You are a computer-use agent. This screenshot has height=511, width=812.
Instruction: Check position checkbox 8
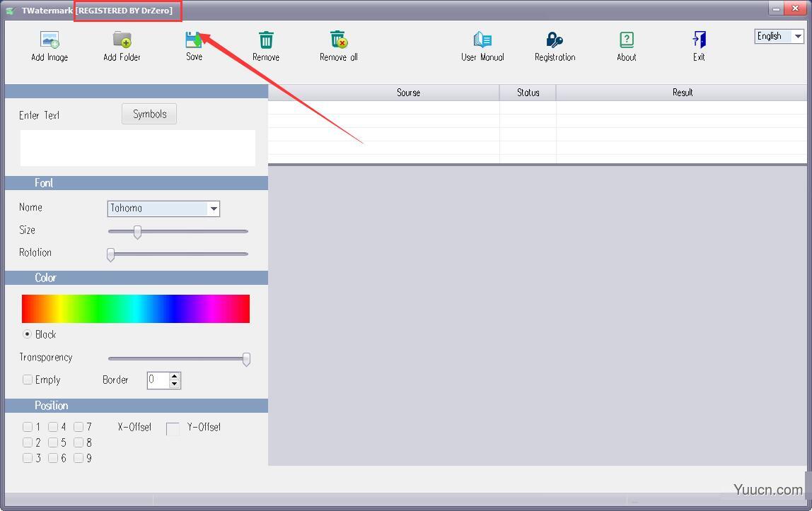[x=79, y=442]
